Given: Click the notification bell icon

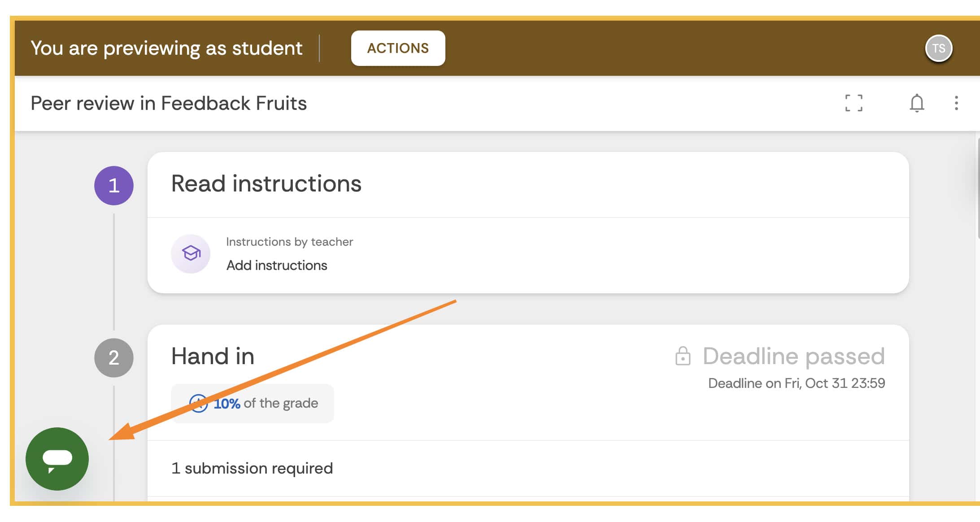Looking at the screenshot, I should 916,103.
